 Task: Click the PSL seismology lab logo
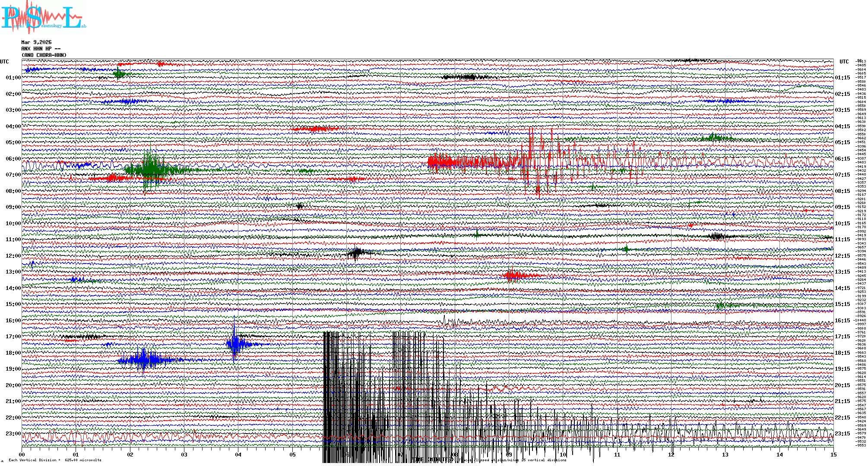pyautogui.click(x=43, y=17)
